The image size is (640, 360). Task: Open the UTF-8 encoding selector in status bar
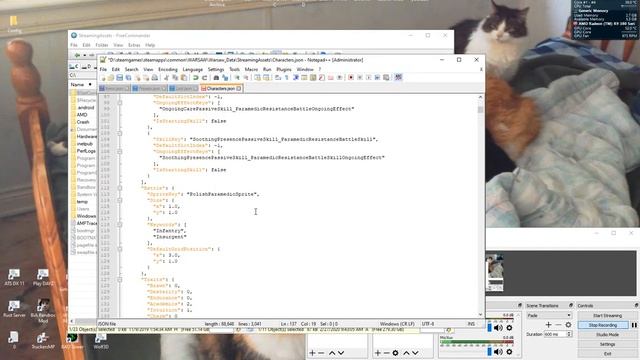click(428, 324)
